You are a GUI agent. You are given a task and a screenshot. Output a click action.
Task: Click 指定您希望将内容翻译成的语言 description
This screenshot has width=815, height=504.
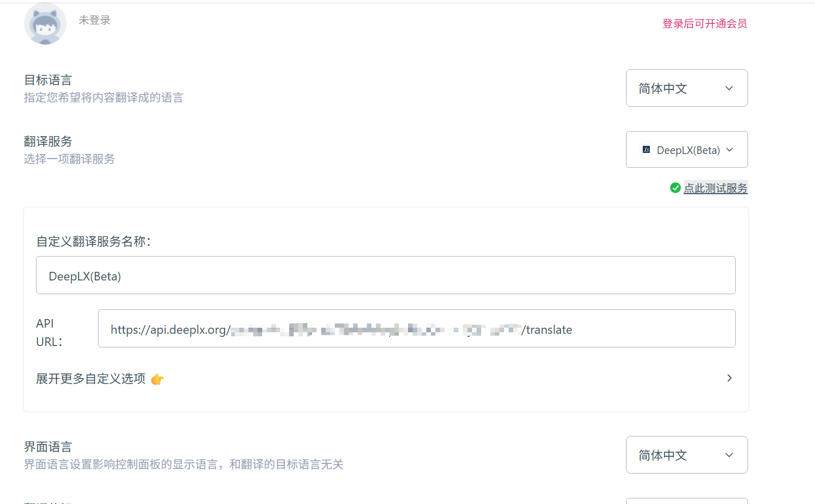coord(104,98)
